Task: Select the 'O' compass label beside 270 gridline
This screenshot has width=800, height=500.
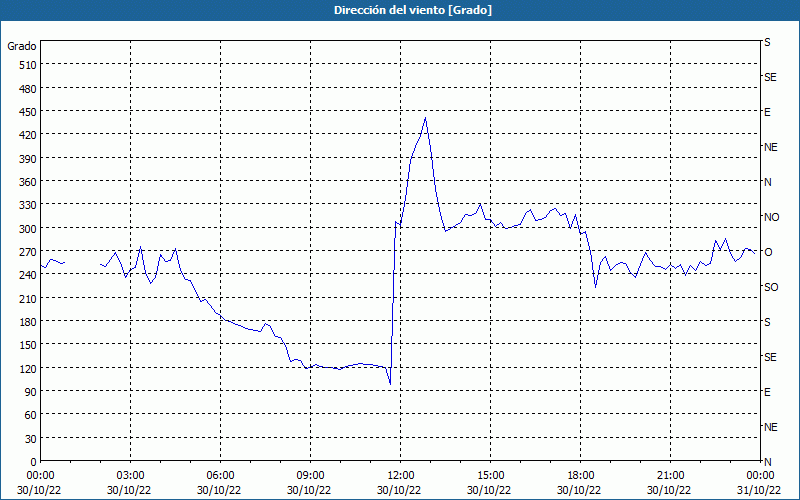Action: [767, 252]
